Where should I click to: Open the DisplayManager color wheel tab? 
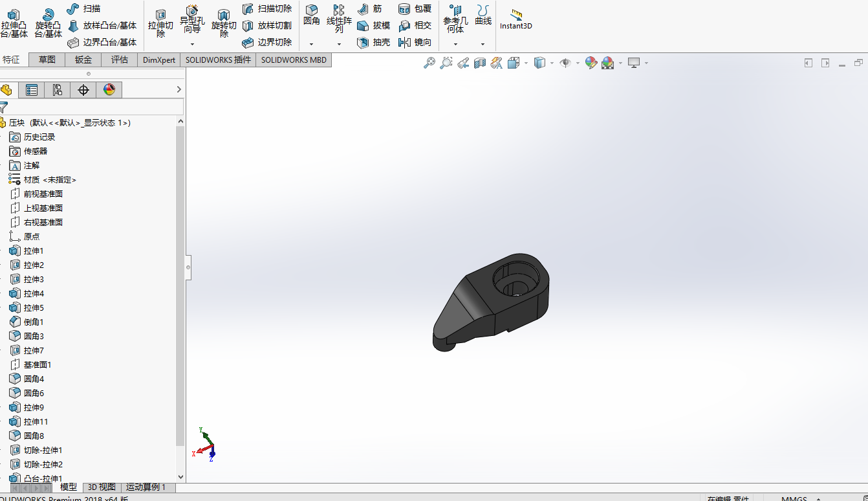pyautogui.click(x=109, y=90)
